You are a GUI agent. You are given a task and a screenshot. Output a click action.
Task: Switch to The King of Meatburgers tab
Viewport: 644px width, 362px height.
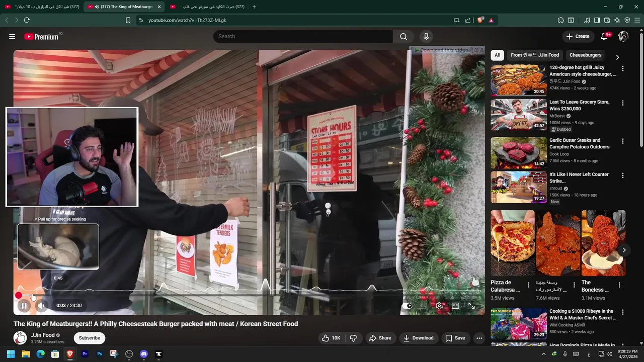point(124,7)
